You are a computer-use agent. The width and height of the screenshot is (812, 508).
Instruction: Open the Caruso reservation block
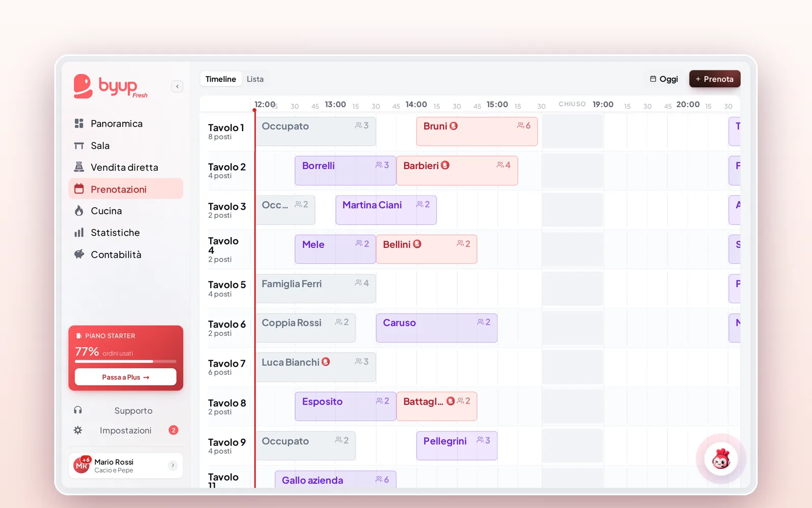tap(436, 328)
